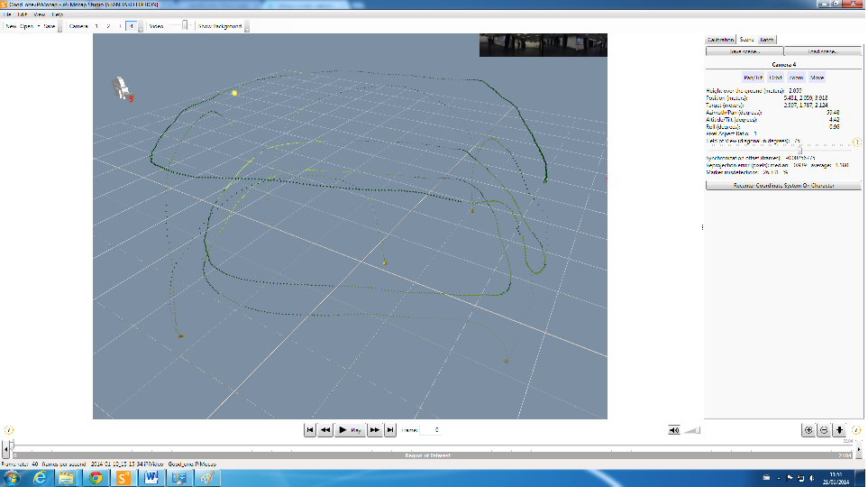868x487 pixels.
Task: Click the taskbar clock
Action: tap(836, 478)
